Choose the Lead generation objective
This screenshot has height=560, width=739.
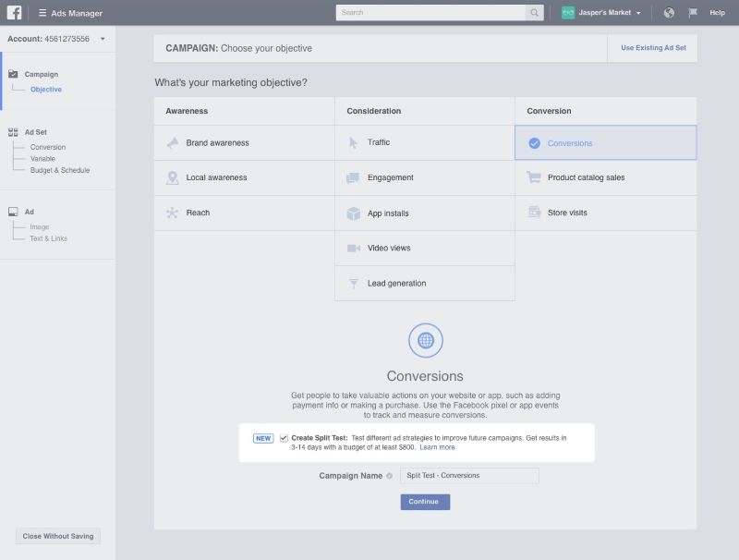tap(425, 284)
